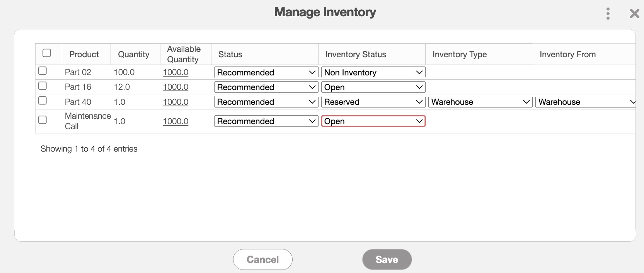Click available quantity link for Part 02
The height and width of the screenshot is (273, 644).
175,72
